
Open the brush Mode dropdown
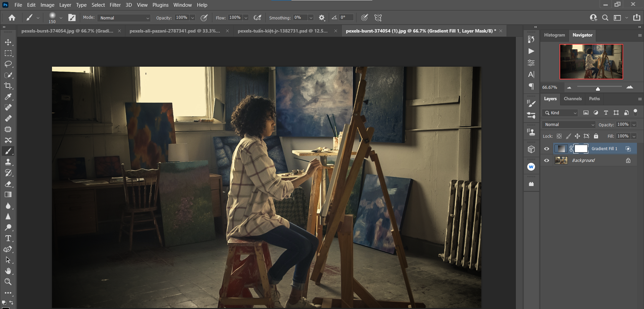(x=124, y=18)
